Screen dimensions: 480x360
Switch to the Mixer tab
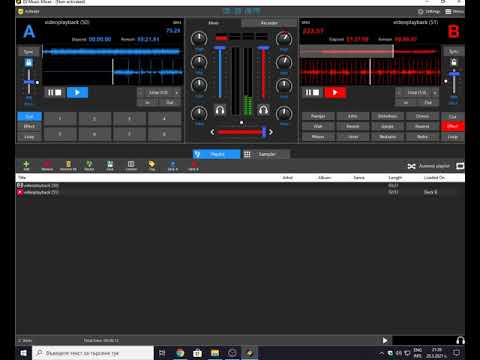point(213,23)
